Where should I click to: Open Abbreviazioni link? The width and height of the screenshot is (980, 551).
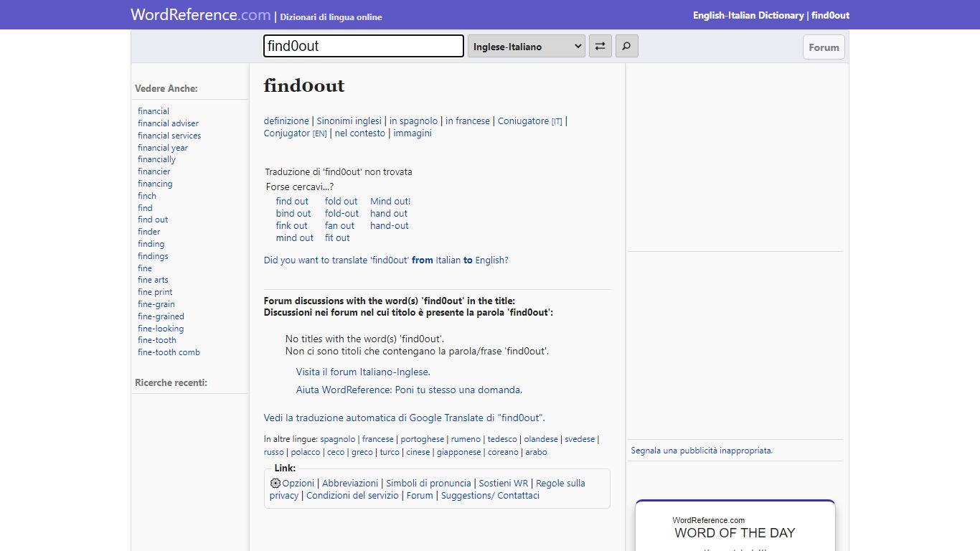(350, 484)
